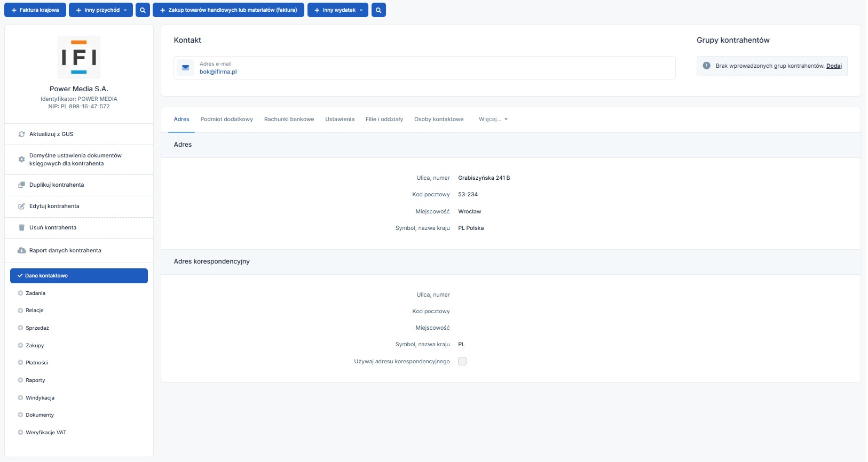Viewport: 868px width, 462px height.
Task: Toggle Używaj adresu korespondencyjnego checkbox
Action: point(462,362)
